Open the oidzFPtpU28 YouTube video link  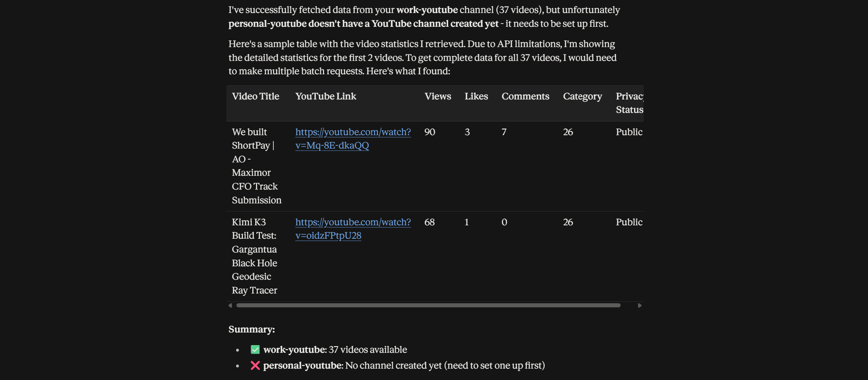click(353, 229)
